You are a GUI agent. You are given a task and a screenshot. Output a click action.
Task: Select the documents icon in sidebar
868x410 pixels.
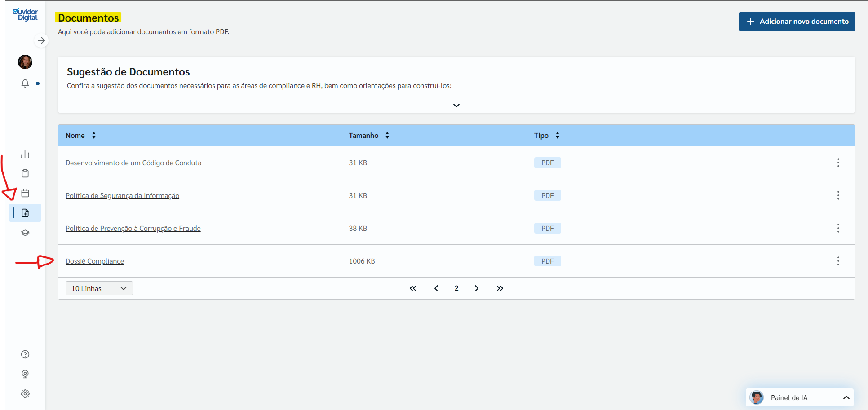(25, 213)
